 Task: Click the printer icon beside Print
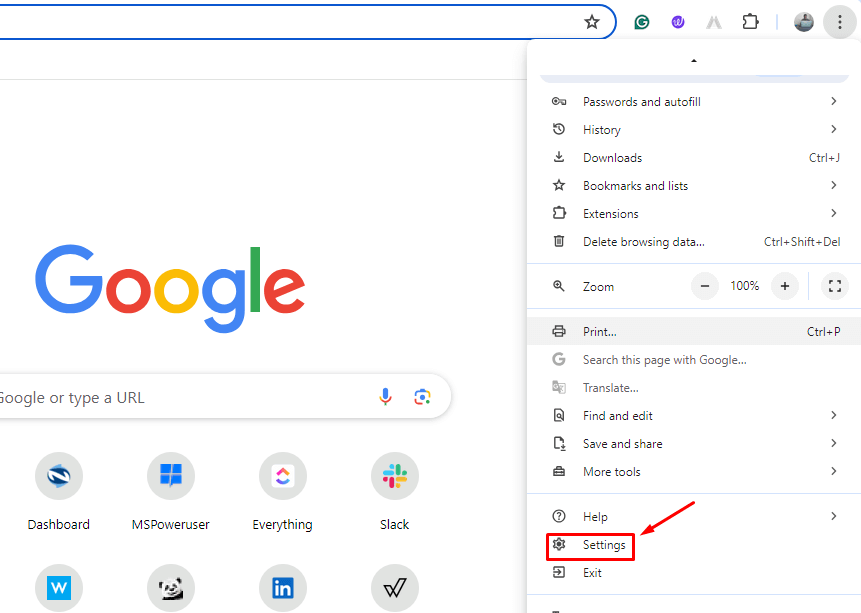pyautogui.click(x=558, y=331)
